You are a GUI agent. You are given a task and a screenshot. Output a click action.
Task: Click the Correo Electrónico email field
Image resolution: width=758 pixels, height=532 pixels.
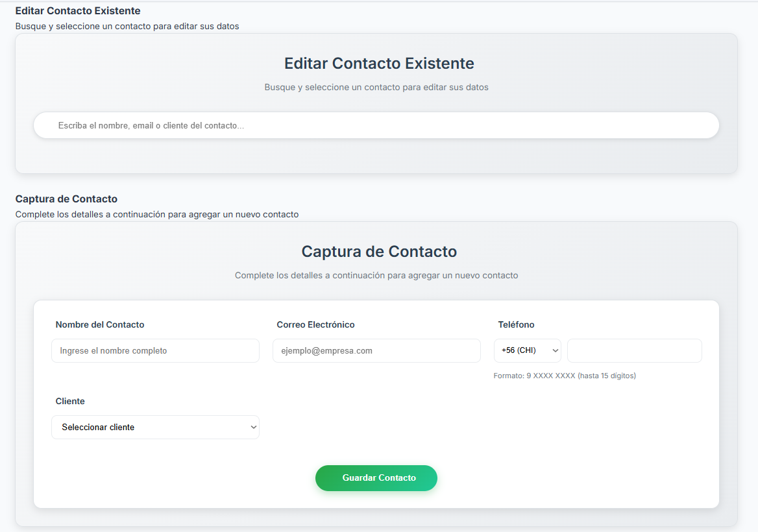point(376,351)
